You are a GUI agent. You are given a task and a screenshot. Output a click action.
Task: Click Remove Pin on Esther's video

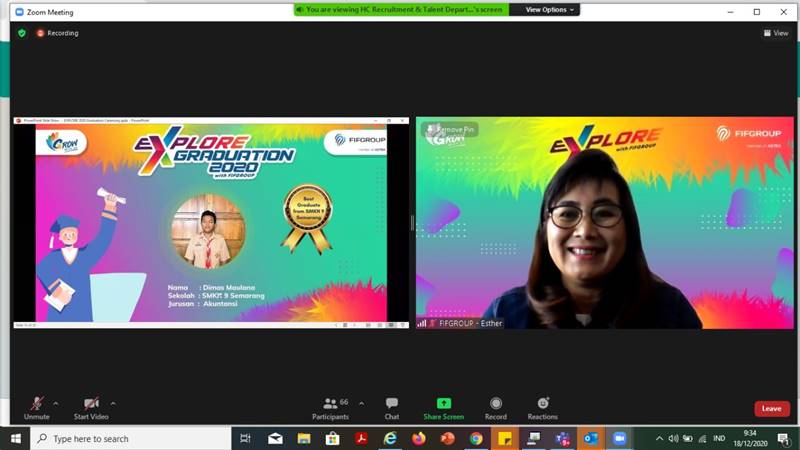(454, 130)
